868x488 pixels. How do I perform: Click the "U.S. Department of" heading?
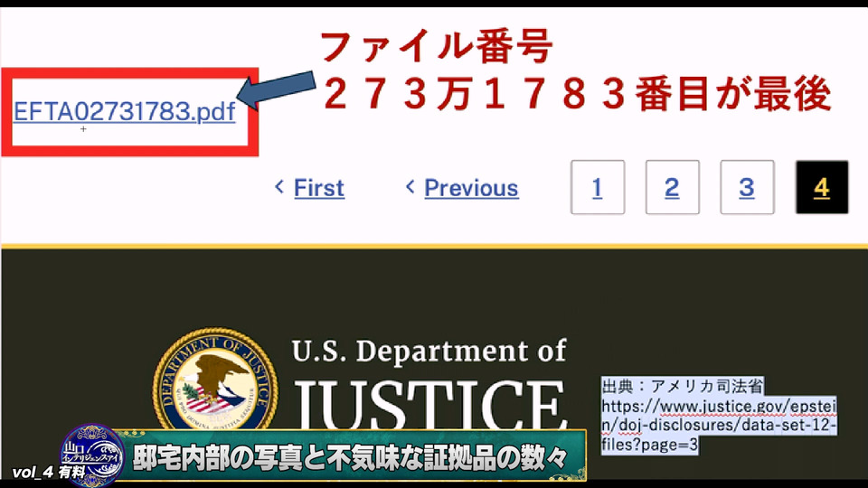[x=429, y=351]
